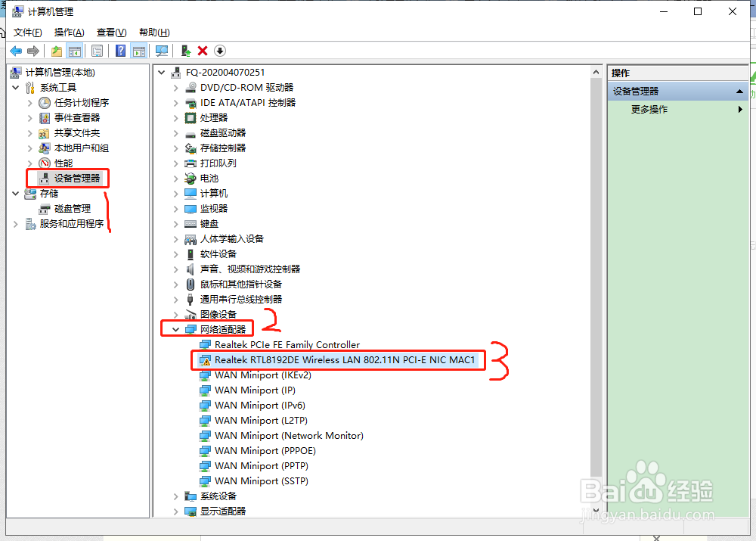Click the up-one-level folder icon
The height and width of the screenshot is (541, 756).
[x=57, y=51]
